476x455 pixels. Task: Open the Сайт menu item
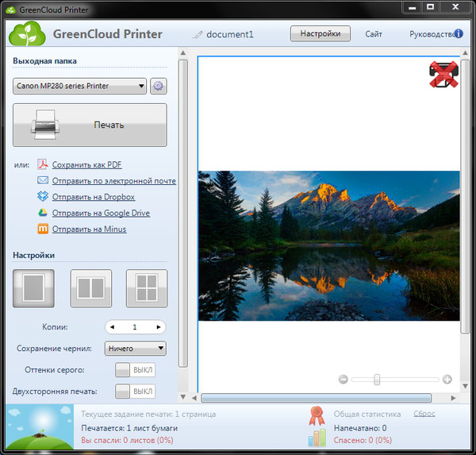coord(374,34)
